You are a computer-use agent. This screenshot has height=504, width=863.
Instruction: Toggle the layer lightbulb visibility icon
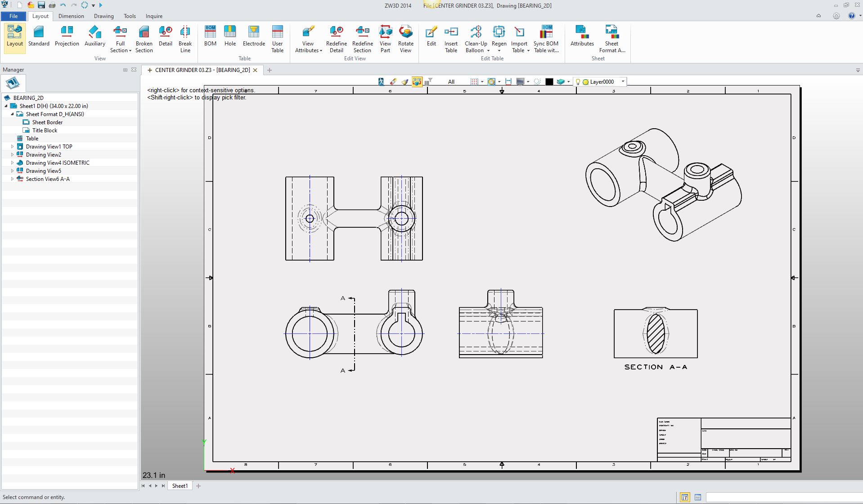[578, 82]
